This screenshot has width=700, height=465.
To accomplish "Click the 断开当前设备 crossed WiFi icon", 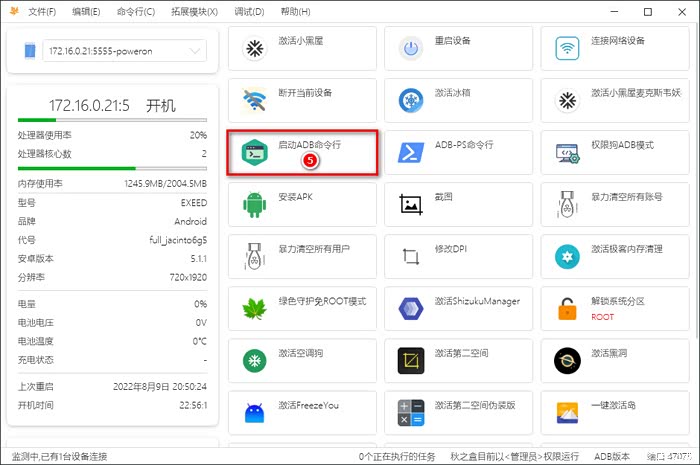I will click(254, 100).
